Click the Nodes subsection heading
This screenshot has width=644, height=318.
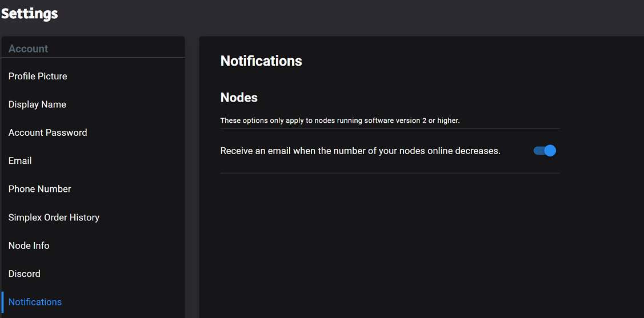239,98
